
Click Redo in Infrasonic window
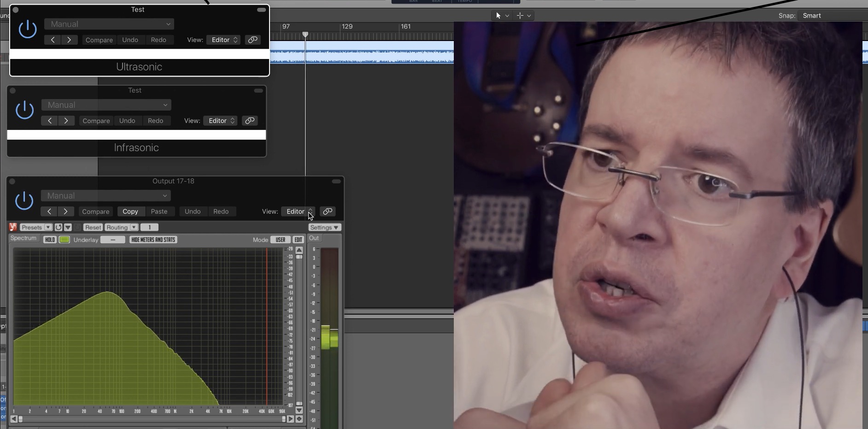click(156, 121)
